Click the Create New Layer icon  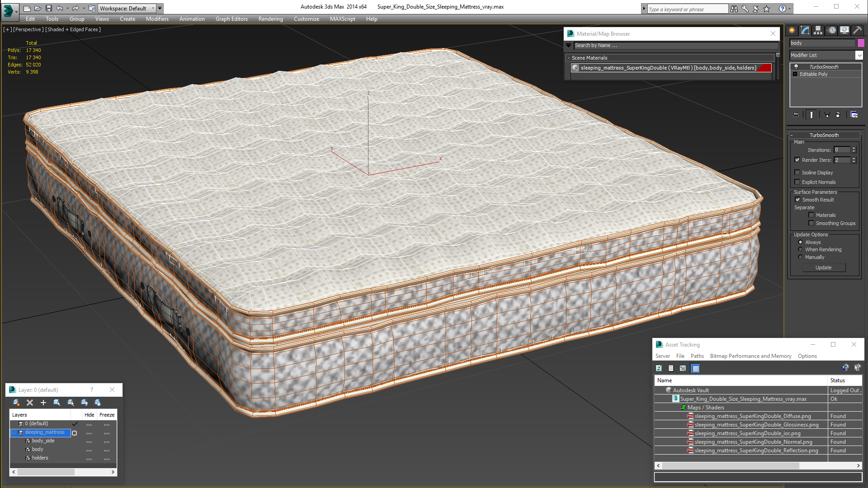tap(16, 402)
